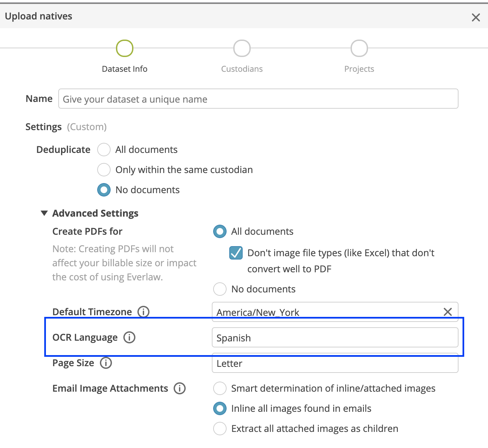Open info icon next to Email Image Attachments
488x448 pixels.
(180, 388)
